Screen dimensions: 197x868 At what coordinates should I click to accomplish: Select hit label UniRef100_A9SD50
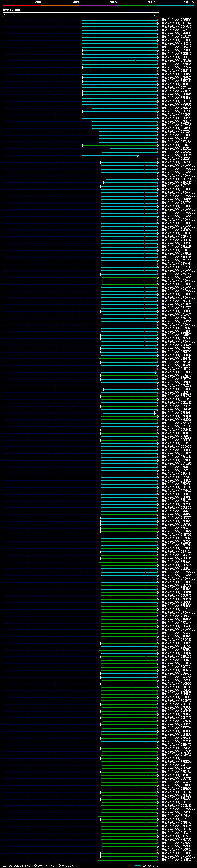[177, 115]
